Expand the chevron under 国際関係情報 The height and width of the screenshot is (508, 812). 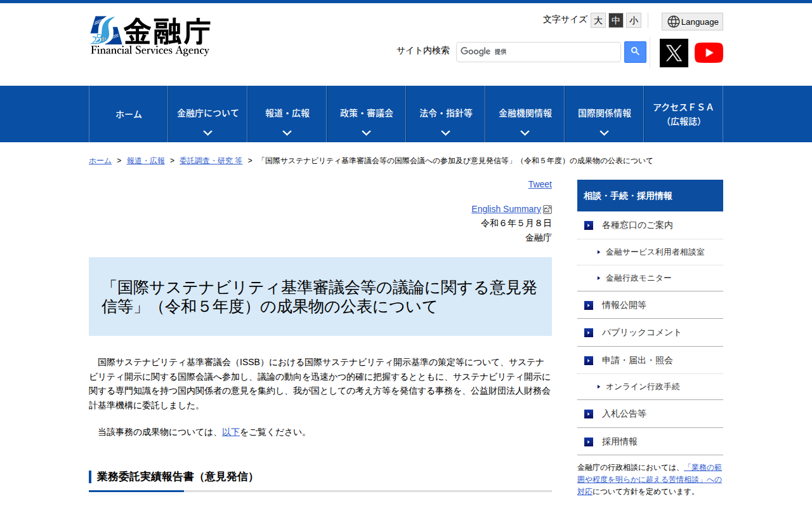[604, 133]
